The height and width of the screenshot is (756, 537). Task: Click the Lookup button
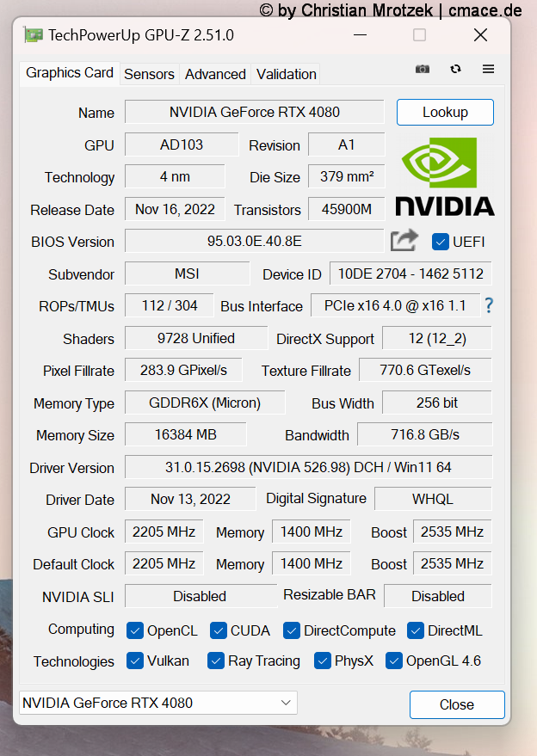[x=445, y=113]
